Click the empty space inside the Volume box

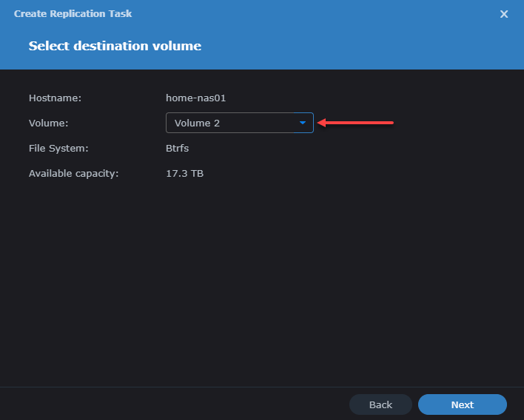click(x=259, y=123)
